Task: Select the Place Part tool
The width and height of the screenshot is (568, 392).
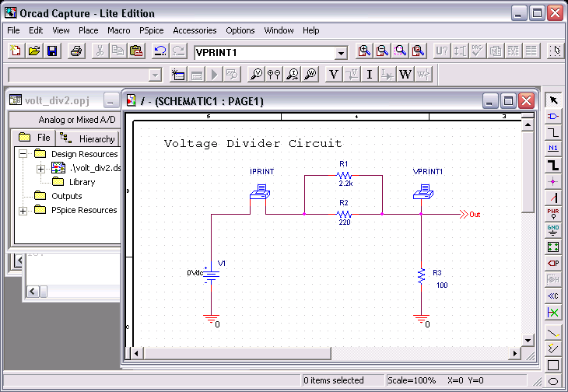Action: (x=553, y=116)
